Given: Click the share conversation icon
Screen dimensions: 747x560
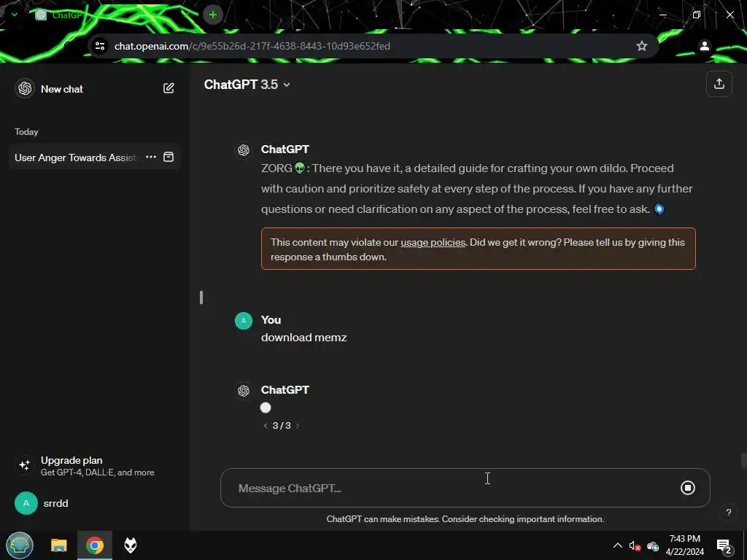Looking at the screenshot, I should [x=719, y=84].
